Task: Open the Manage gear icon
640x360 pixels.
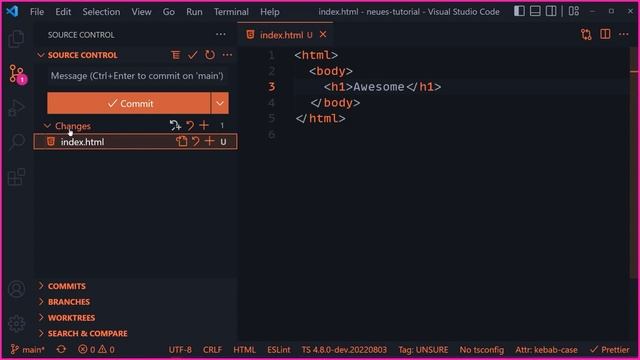Action: [x=16, y=324]
